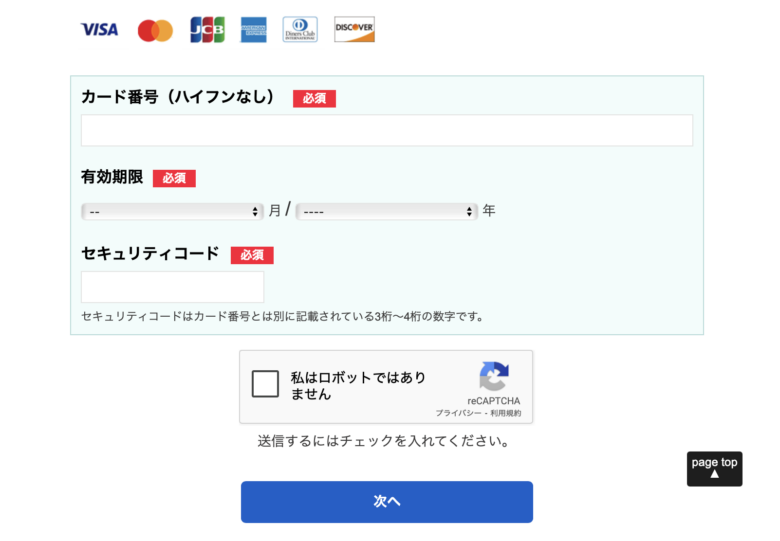This screenshot has width=780, height=541.
Task: Click the JCB card logo
Action: pos(207,30)
